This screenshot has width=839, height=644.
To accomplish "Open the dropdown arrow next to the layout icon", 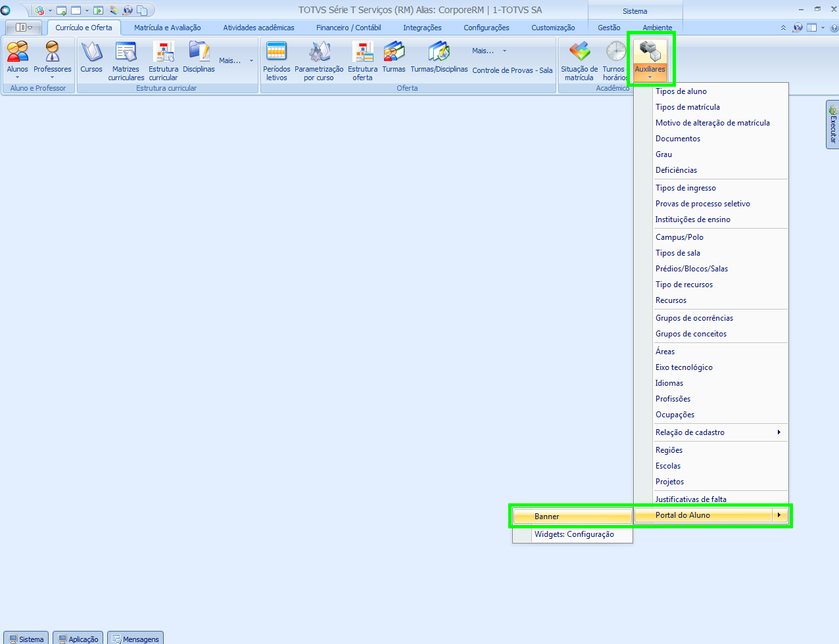I will (x=823, y=28).
